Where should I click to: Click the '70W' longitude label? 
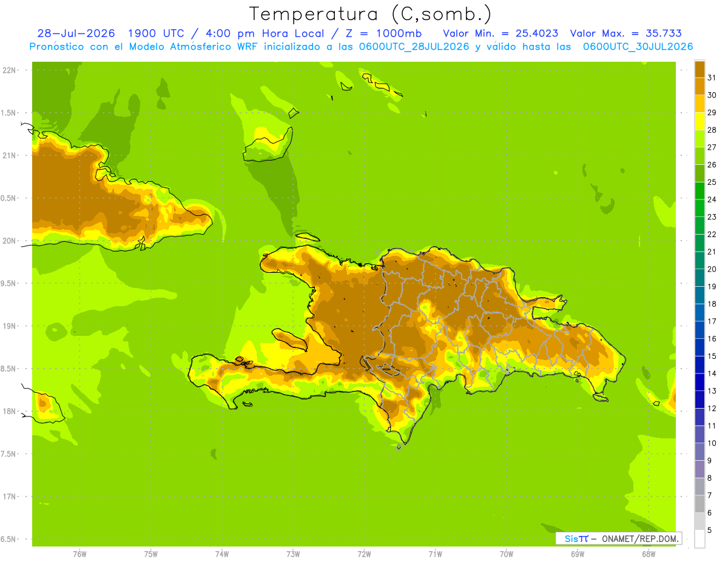507,554
